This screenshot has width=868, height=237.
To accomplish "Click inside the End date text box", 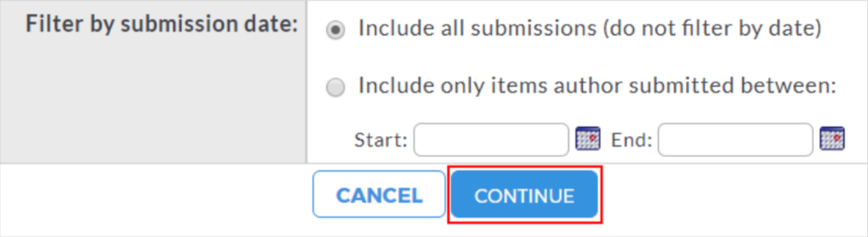I will pos(735,140).
